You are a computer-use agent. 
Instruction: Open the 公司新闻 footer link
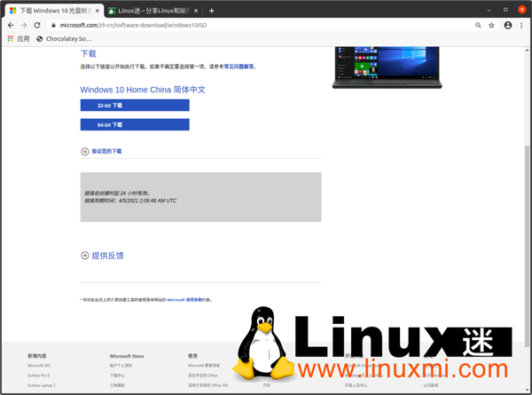(x=431, y=385)
